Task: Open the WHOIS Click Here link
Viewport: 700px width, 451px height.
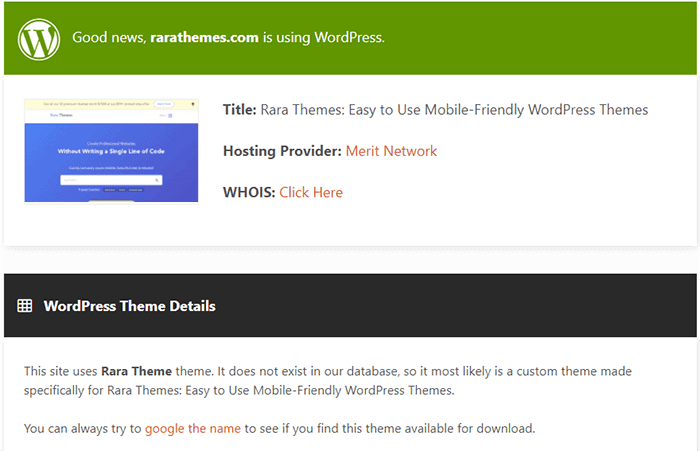Action: point(311,192)
